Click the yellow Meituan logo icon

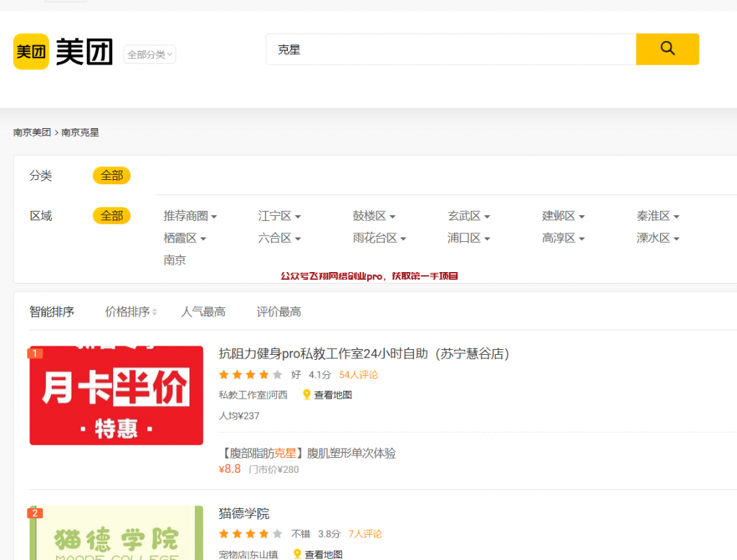30,52
